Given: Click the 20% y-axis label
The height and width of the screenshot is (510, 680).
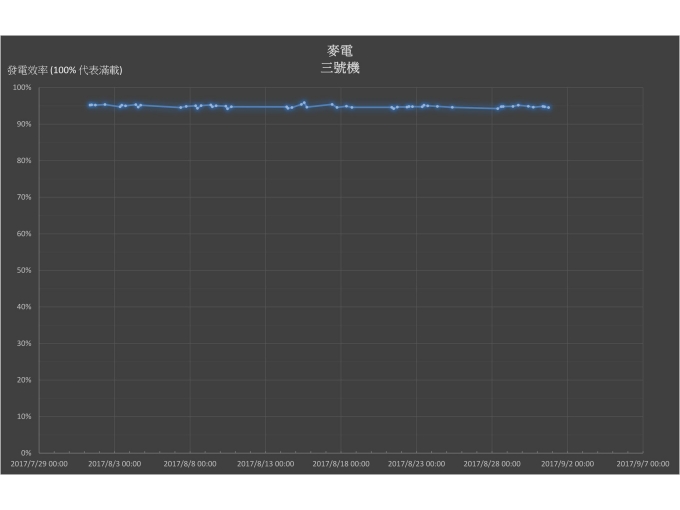Looking at the screenshot, I should 24,380.
